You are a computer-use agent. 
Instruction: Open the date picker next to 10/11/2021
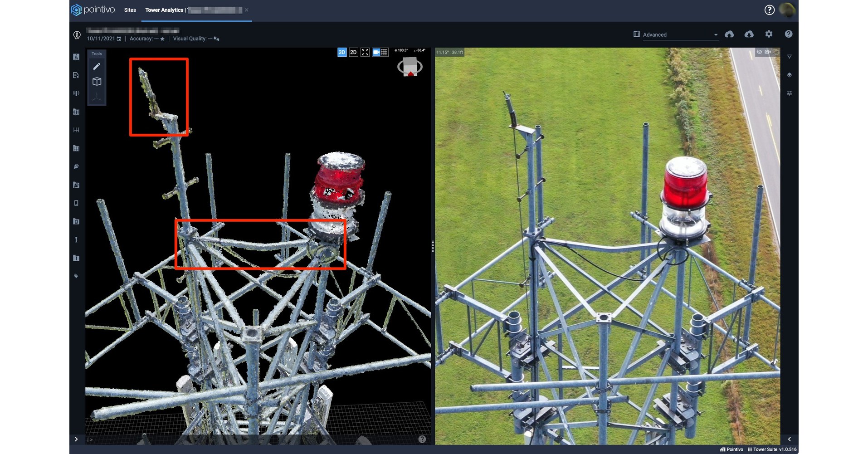coord(119,39)
